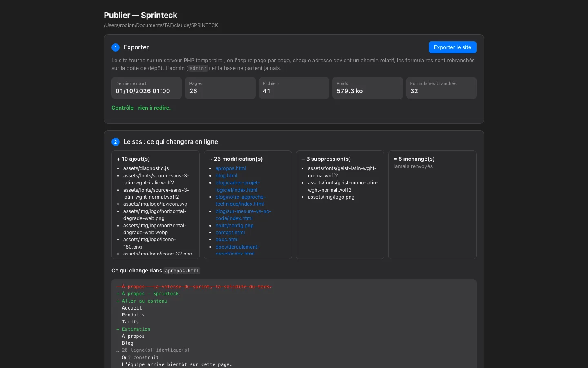
Task: Click diff line 'Qui construit'
Action: pyautogui.click(x=140, y=357)
